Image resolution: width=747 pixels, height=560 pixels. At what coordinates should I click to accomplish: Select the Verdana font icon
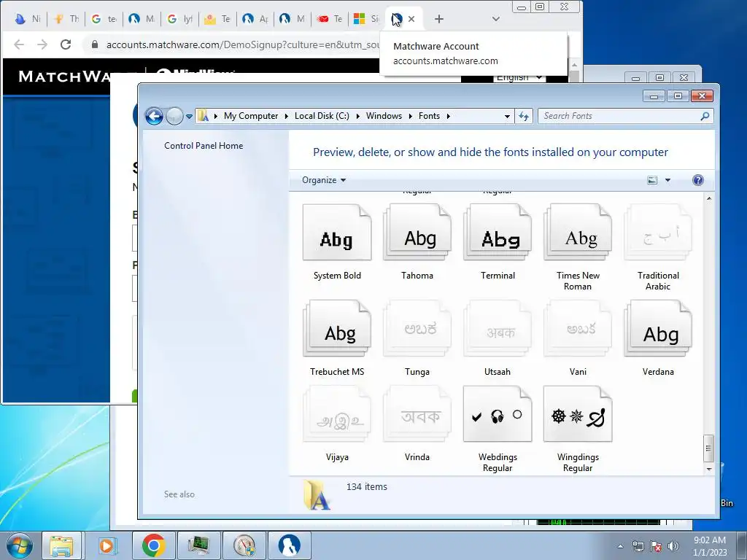point(658,328)
